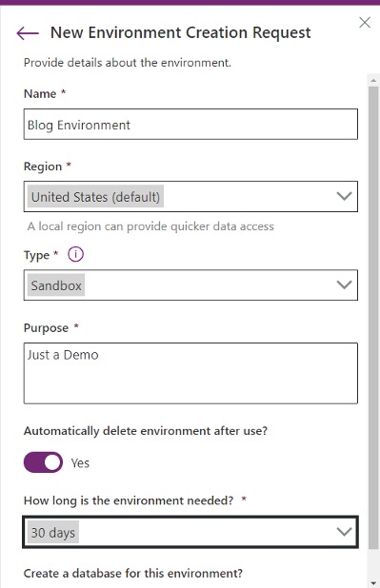The image size is (380, 588).
Task: Click the scrollbar up arrow
Action: (373, 80)
